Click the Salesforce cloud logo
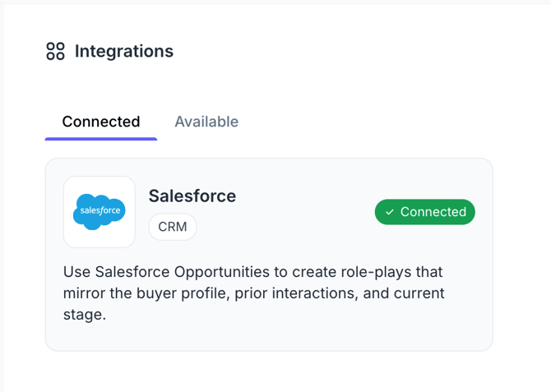Image resolution: width=551 pixels, height=392 pixels. click(x=100, y=210)
